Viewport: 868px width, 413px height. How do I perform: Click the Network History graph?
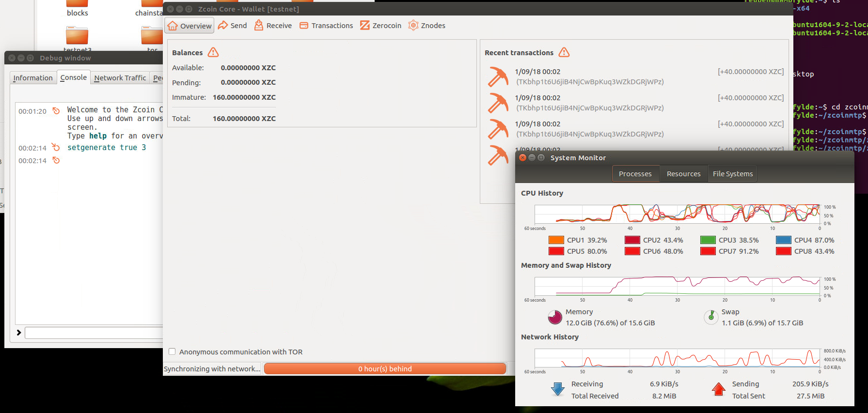pos(678,358)
